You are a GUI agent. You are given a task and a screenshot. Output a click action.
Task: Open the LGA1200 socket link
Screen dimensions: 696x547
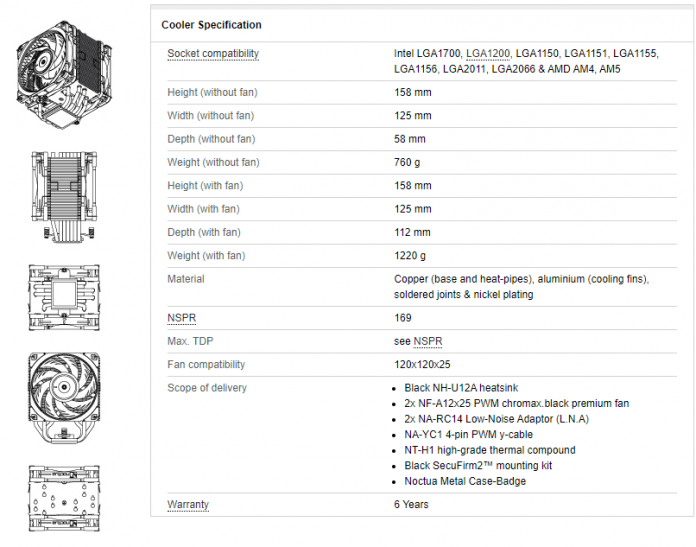click(x=487, y=53)
